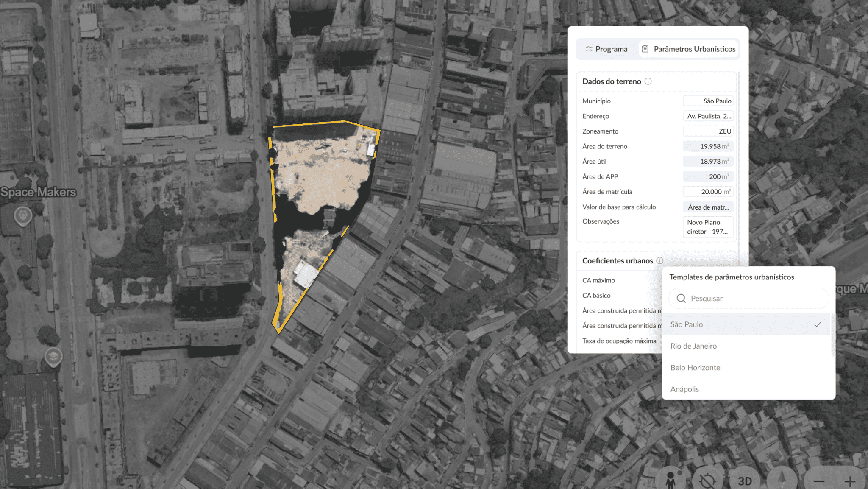Click the map pin marker near Space Makers
The image size is (868, 489).
click(x=23, y=215)
